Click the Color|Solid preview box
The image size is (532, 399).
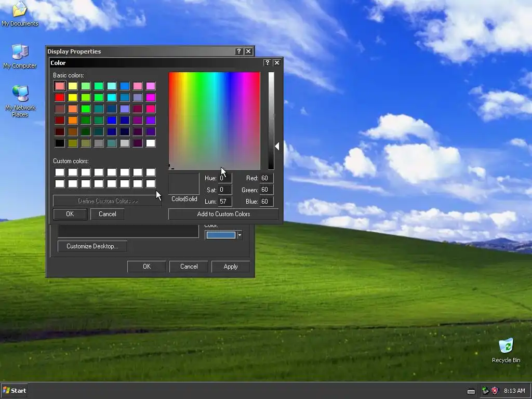pos(184,183)
